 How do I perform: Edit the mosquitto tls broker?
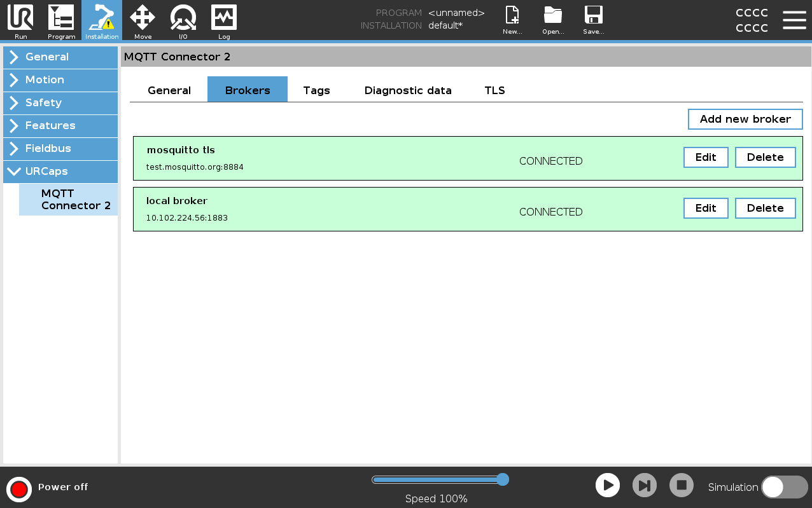click(x=706, y=157)
